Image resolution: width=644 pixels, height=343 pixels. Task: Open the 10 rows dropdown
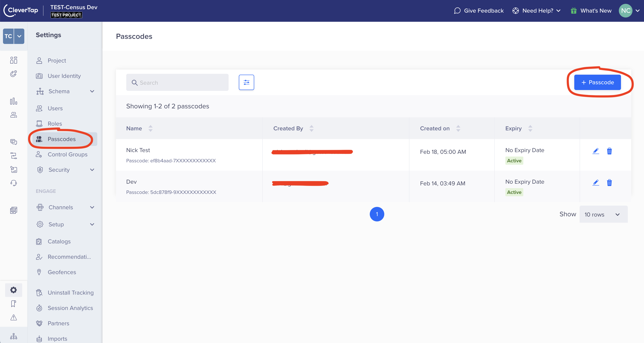[x=603, y=214]
